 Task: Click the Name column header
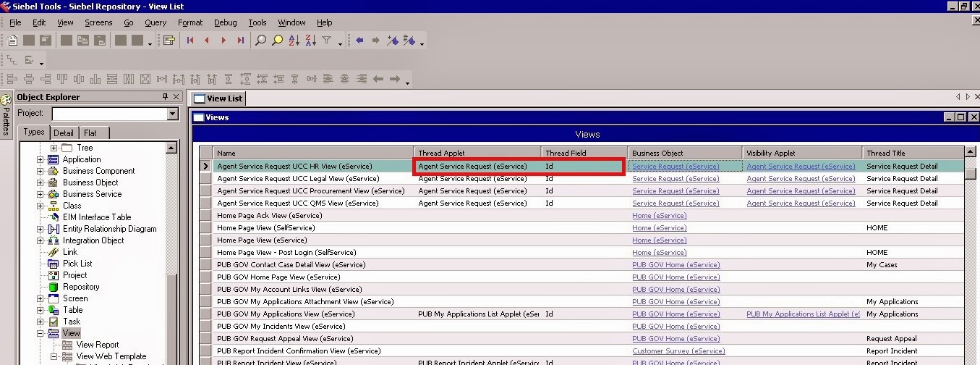point(312,154)
